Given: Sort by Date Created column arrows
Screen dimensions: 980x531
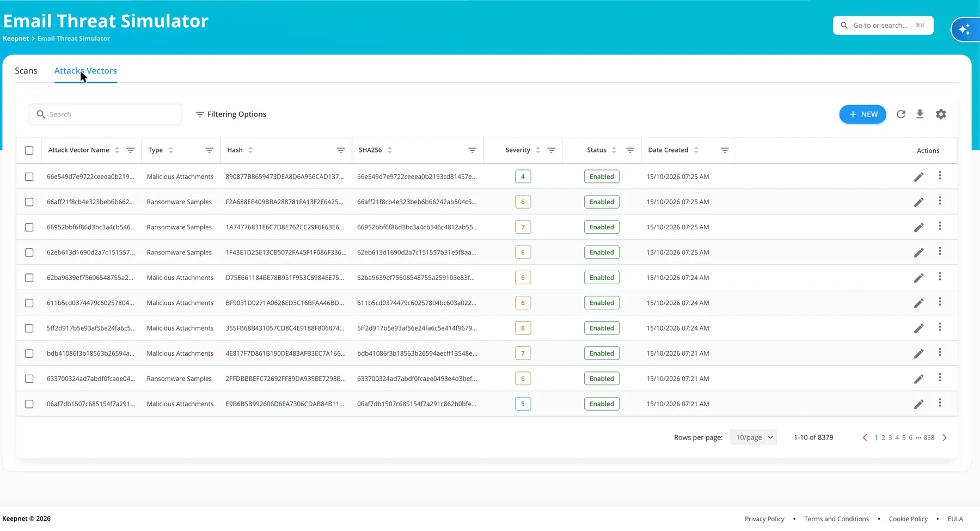Looking at the screenshot, I should [x=696, y=150].
